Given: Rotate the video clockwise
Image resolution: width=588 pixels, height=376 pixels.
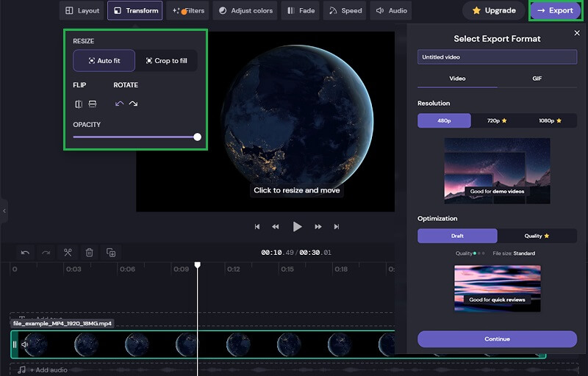Looking at the screenshot, I should point(133,104).
